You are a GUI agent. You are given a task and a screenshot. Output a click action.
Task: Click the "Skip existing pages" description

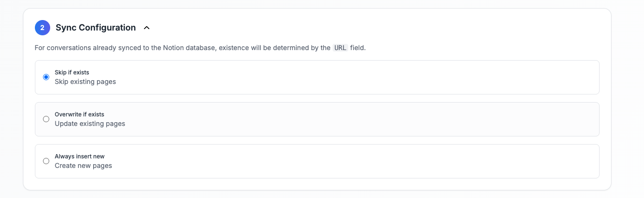click(x=85, y=82)
